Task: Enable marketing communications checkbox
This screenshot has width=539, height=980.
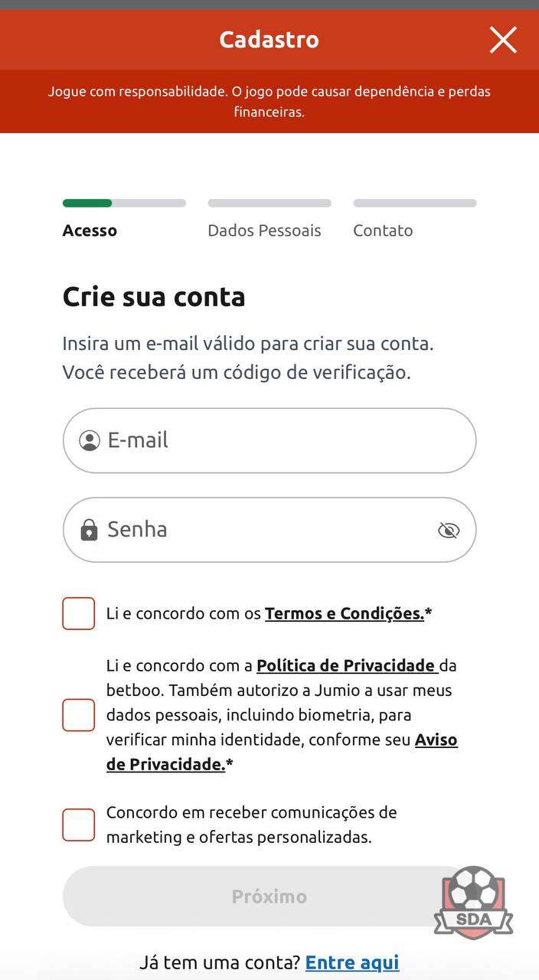Action: coord(79,825)
